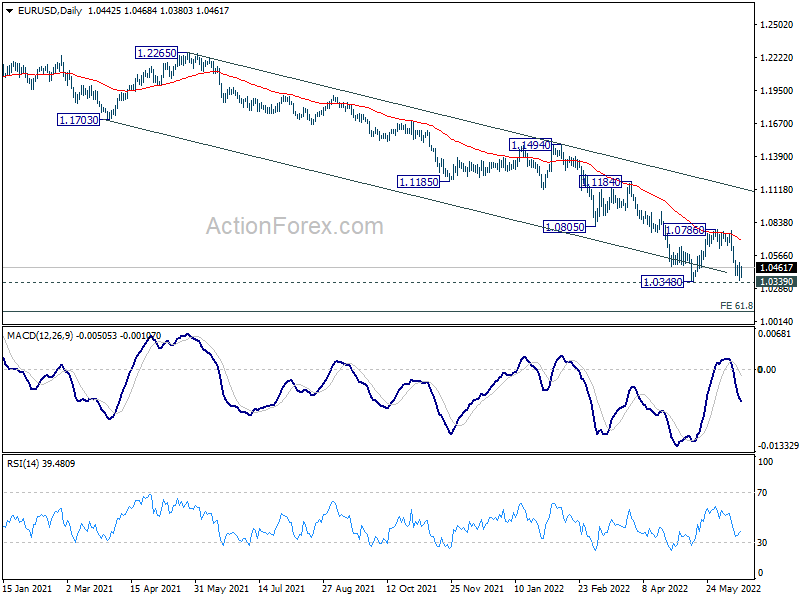Click the RSI(14) indicator label
The height and width of the screenshot is (600, 800).
click(x=28, y=464)
